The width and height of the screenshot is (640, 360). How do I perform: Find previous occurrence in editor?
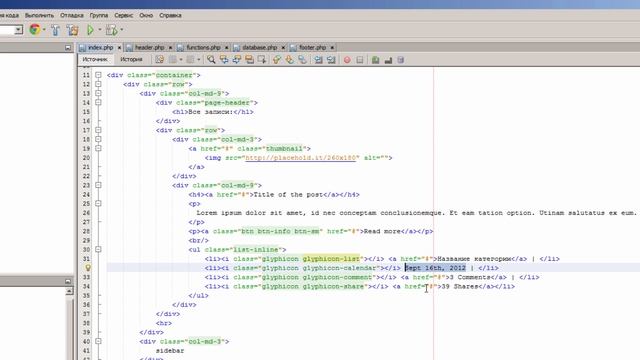coord(224,60)
